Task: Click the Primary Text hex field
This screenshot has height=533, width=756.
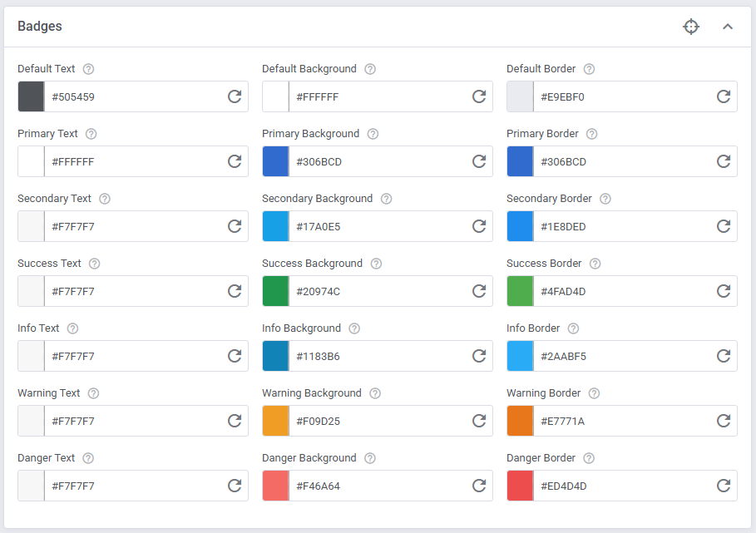Action: 133,161
